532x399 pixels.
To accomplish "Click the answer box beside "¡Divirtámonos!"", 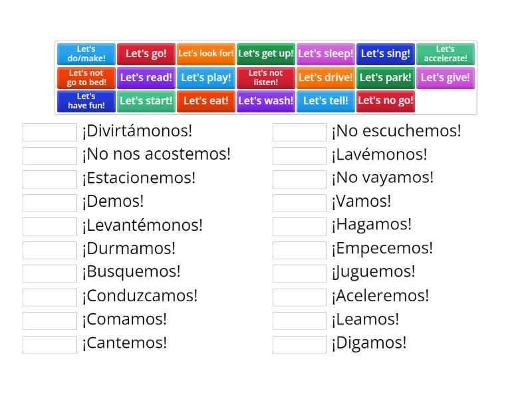I will pyautogui.click(x=49, y=132).
